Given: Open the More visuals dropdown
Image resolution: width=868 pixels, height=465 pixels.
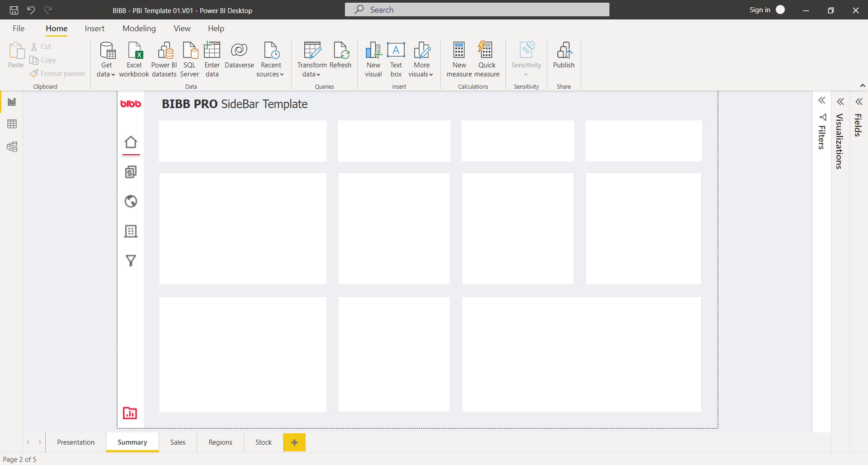Looking at the screenshot, I should (x=421, y=59).
